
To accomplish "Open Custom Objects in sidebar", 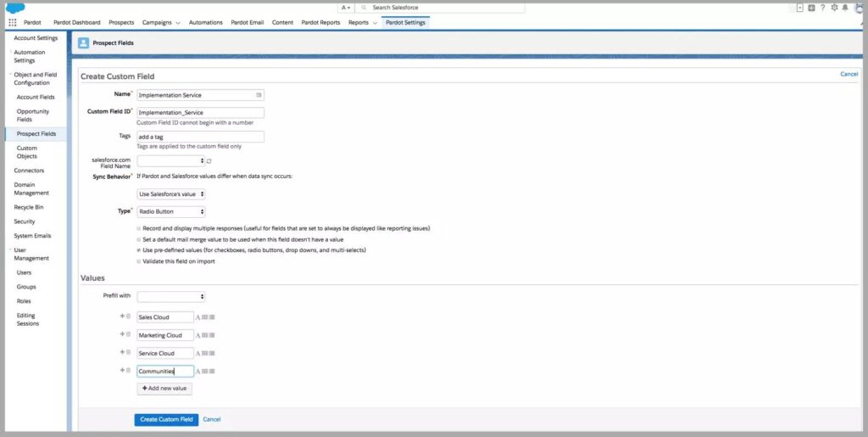I will (26, 152).
